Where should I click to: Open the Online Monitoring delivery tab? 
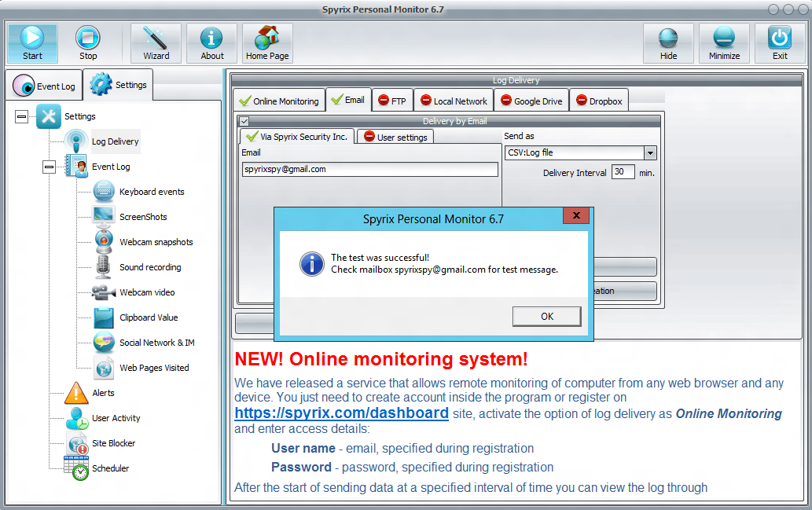(x=279, y=101)
